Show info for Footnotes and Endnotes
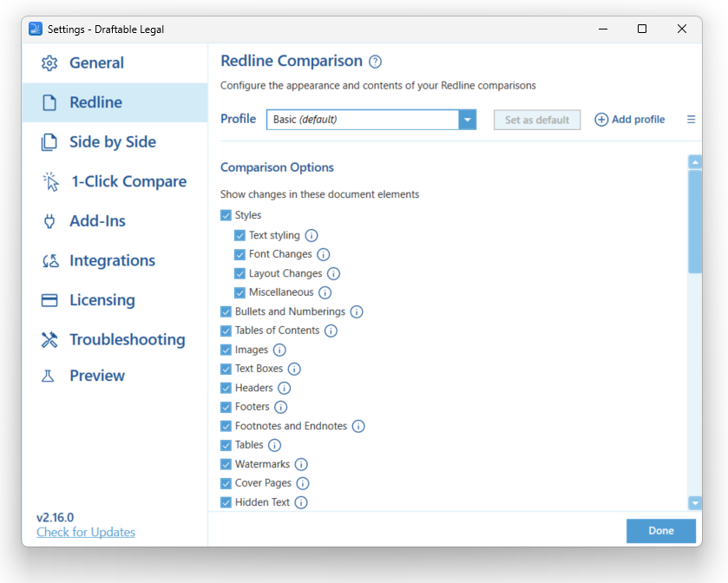 click(358, 426)
